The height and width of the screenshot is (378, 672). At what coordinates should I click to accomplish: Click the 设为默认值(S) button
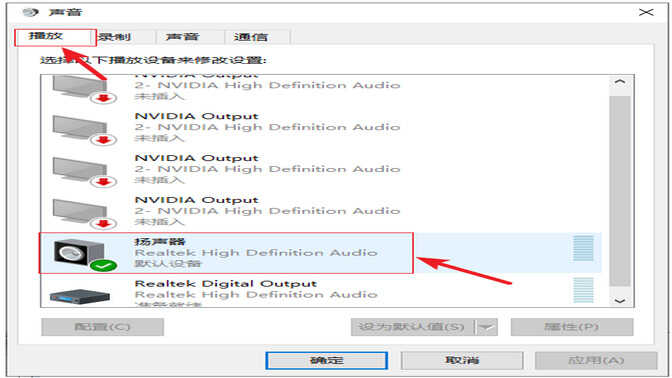click(413, 327)
